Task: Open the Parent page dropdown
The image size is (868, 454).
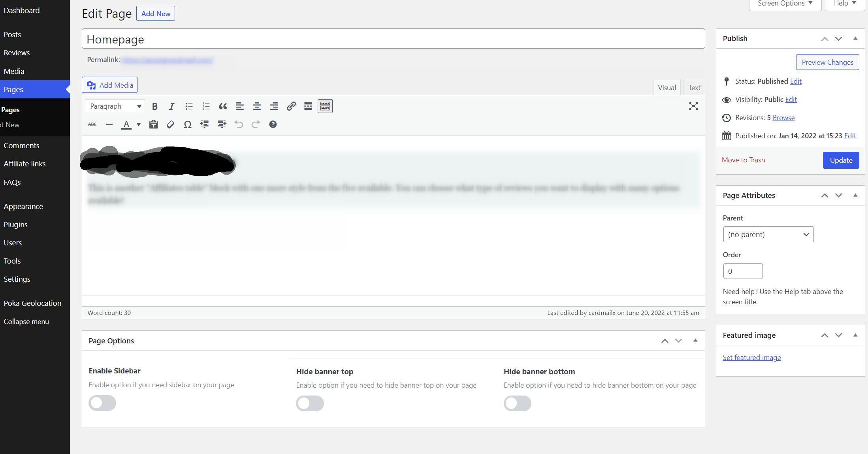Action: [x=768, y=234]
